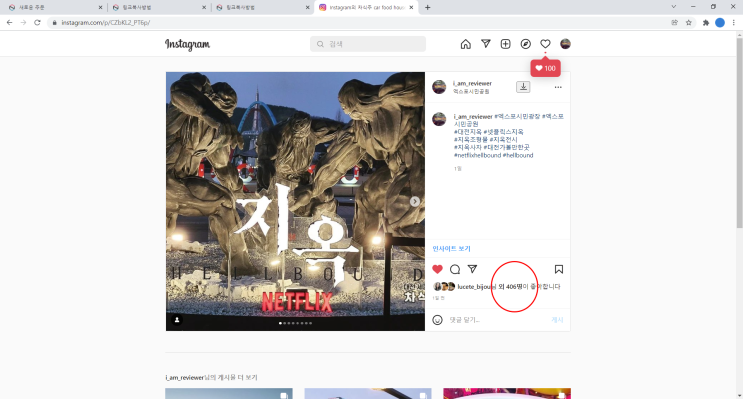Screen dimensions: 743x399
Task: Click the insights link below caption
Action: coord(451,248)
